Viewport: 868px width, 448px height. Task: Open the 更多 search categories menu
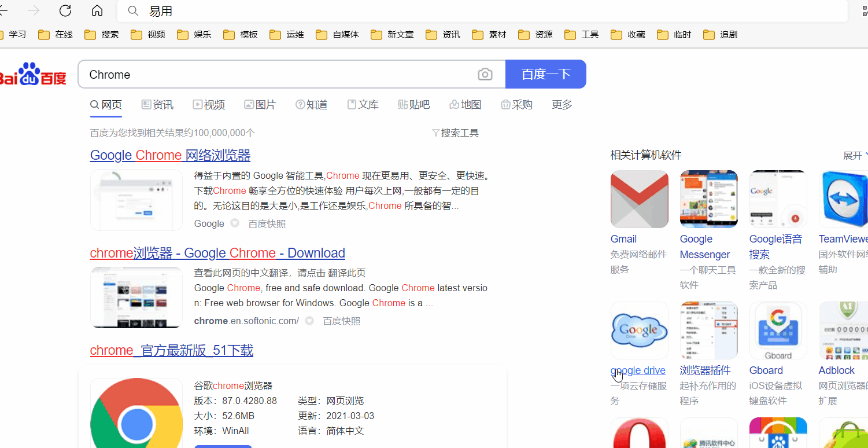(562, 105)
